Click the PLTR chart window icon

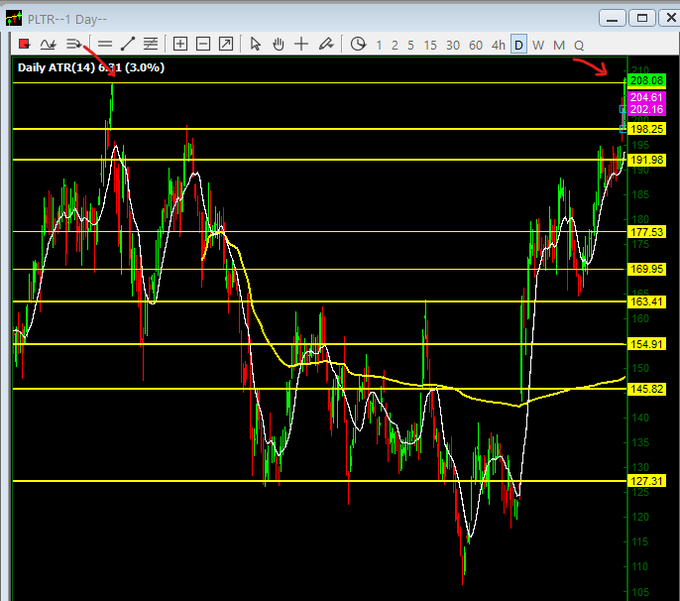click(x=14, y=19)
